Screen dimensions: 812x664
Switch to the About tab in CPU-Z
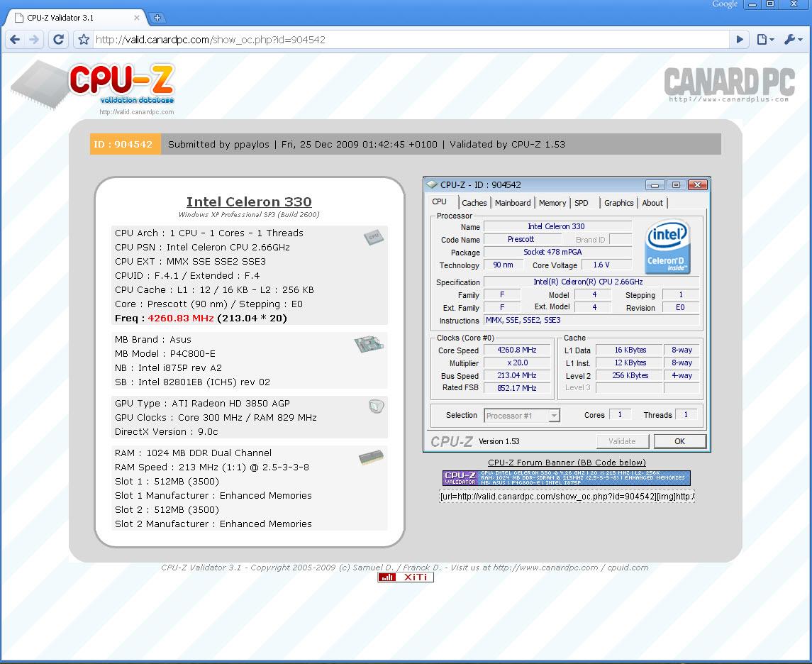click(x=652, y=203)
